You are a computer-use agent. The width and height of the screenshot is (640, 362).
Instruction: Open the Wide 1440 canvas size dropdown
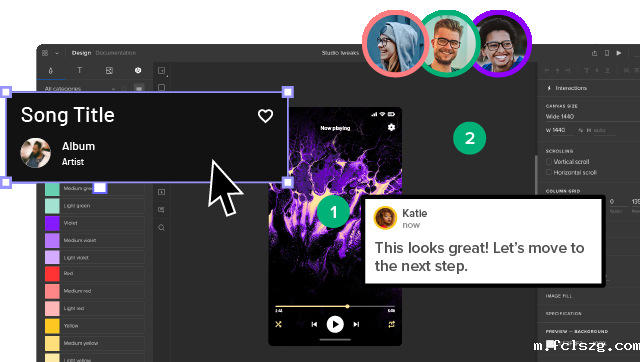tap(592, 117)
